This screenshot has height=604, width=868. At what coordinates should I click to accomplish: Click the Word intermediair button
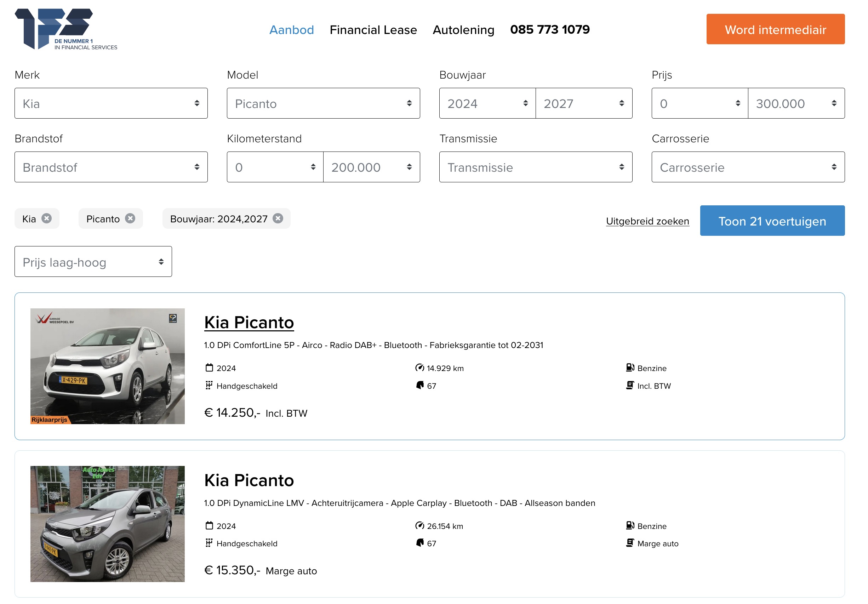click(x=776, y=29)
